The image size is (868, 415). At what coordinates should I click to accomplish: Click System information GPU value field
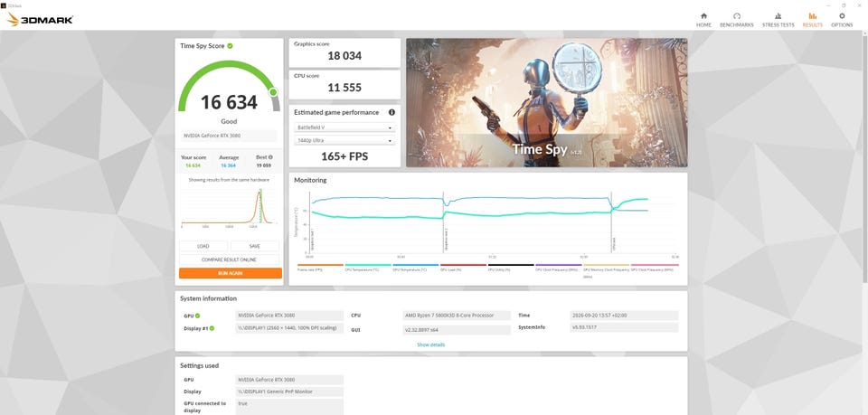pyautogui.click(x=289, y=316)
